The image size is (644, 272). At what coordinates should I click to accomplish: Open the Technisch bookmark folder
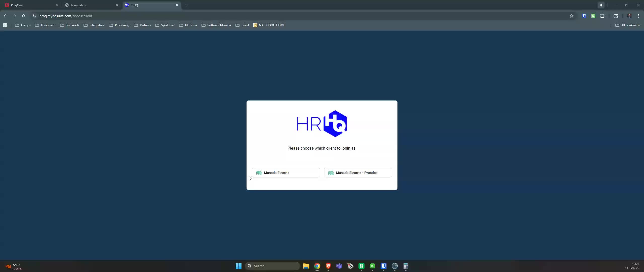tap(70, 25)
